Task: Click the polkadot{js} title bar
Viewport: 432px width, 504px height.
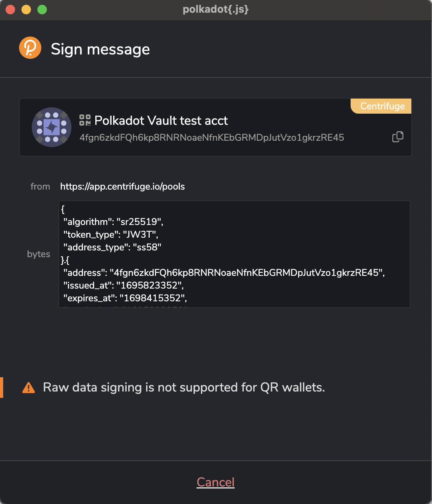Action: pos(216,10)
